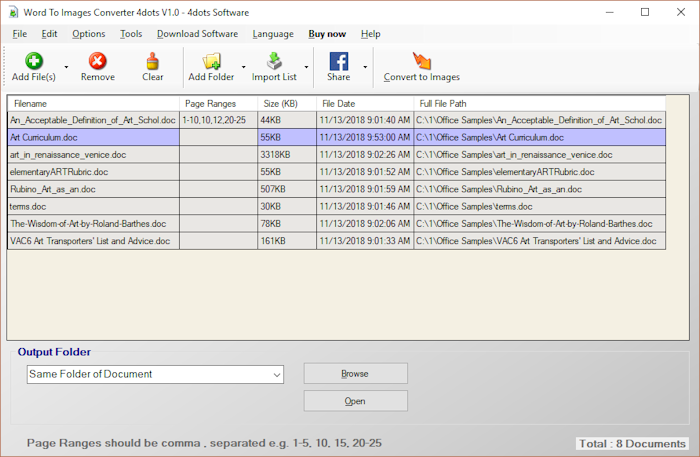Open the Download Software menu
Screen dimensions: 700x457
(x=197, y=34)
